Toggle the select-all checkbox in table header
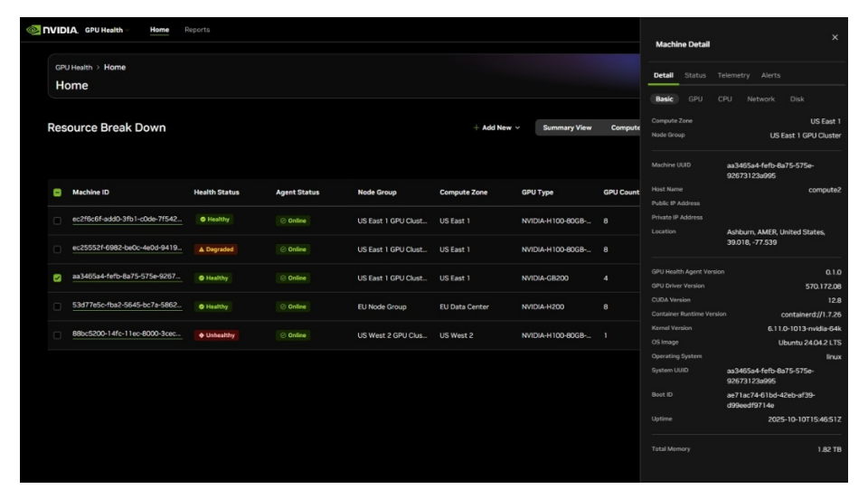 pyautogui.click(x=57, y=192)
